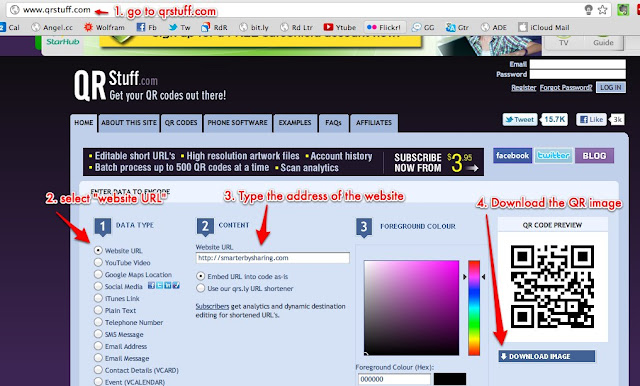Bookmark this page with the star icon

(602, 10)
